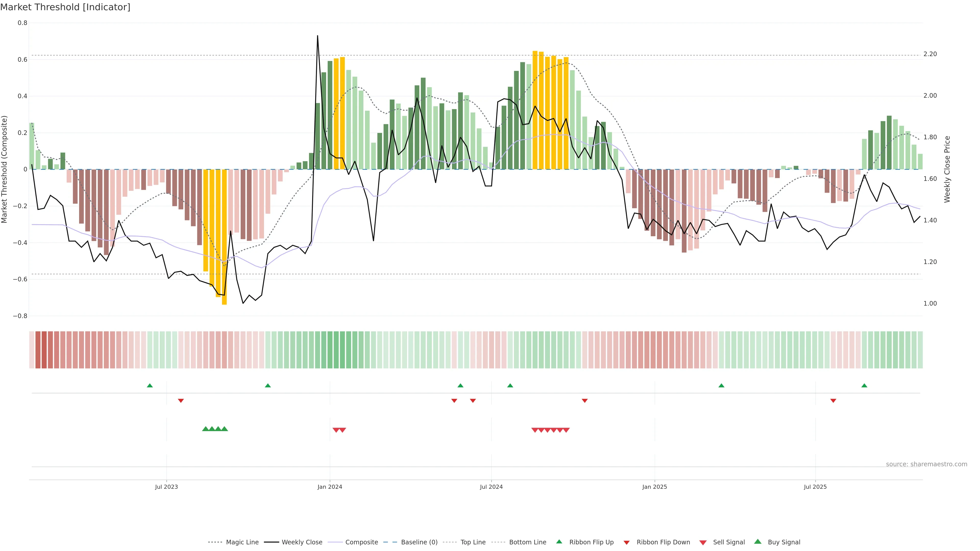Screen dimensions: 980x551
Task: Click the Market Threshold [Indicator] title
Action: [x=65, y=7]
